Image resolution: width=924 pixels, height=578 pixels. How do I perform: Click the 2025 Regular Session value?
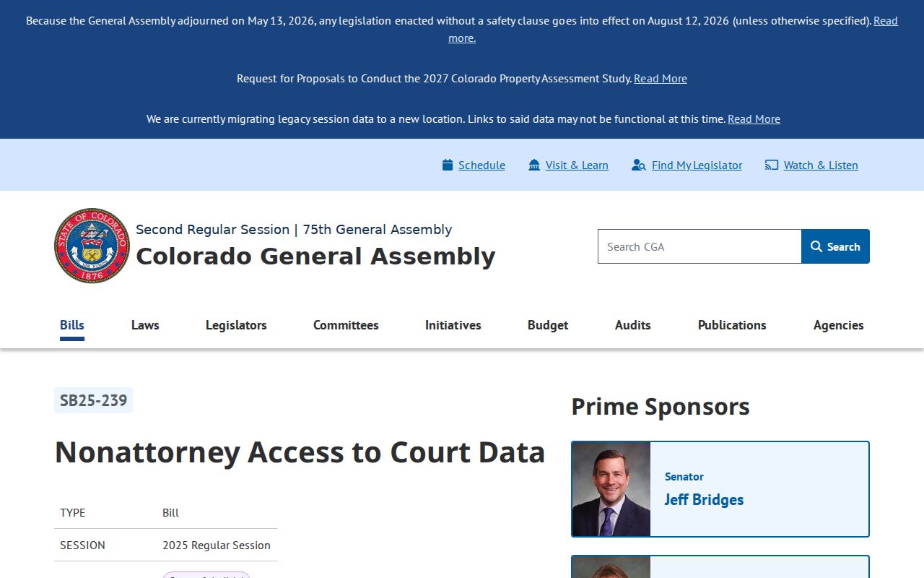point(217,545)
